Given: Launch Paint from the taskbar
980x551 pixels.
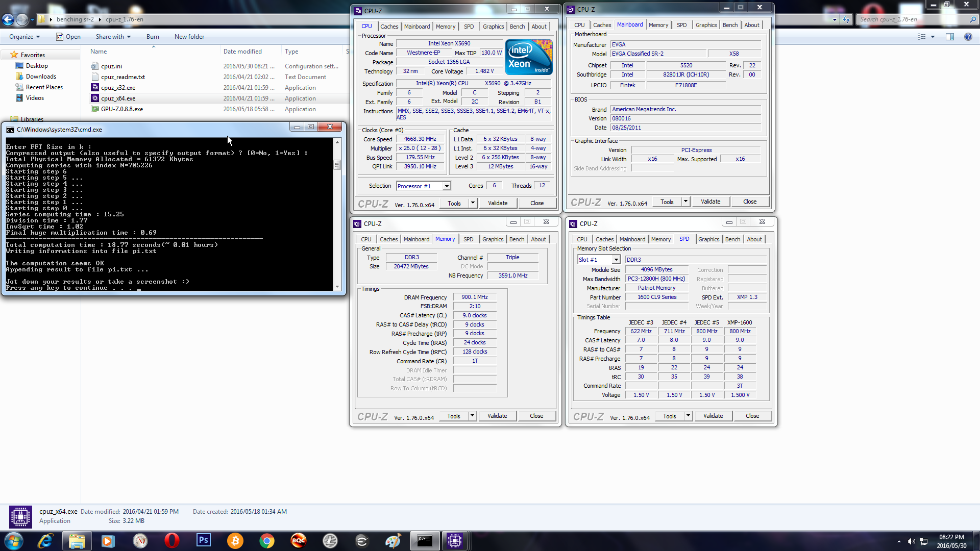Looking at the screenshot, I should [393, 541].
